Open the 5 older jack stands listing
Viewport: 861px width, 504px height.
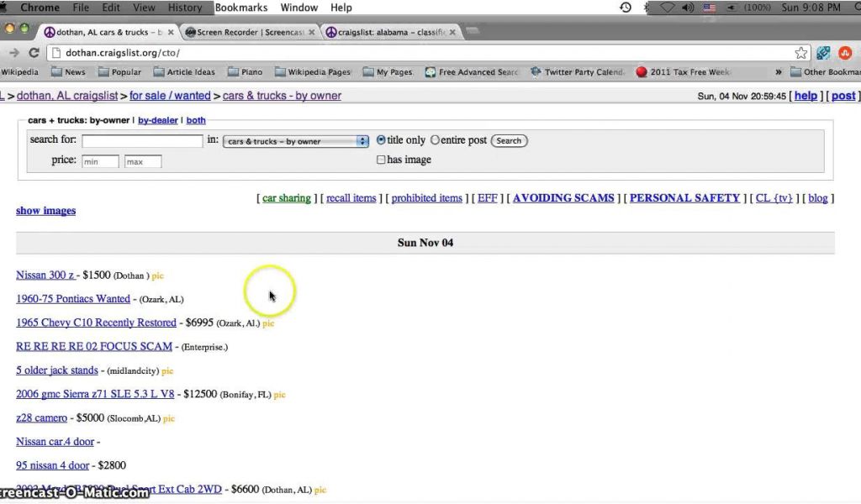coord(56,370)
